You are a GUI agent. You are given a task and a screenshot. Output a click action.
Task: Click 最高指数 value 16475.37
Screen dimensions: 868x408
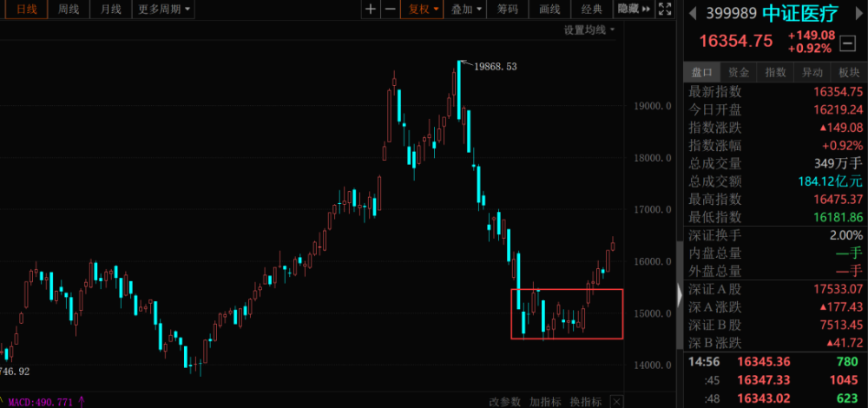(x=838, y=199)
